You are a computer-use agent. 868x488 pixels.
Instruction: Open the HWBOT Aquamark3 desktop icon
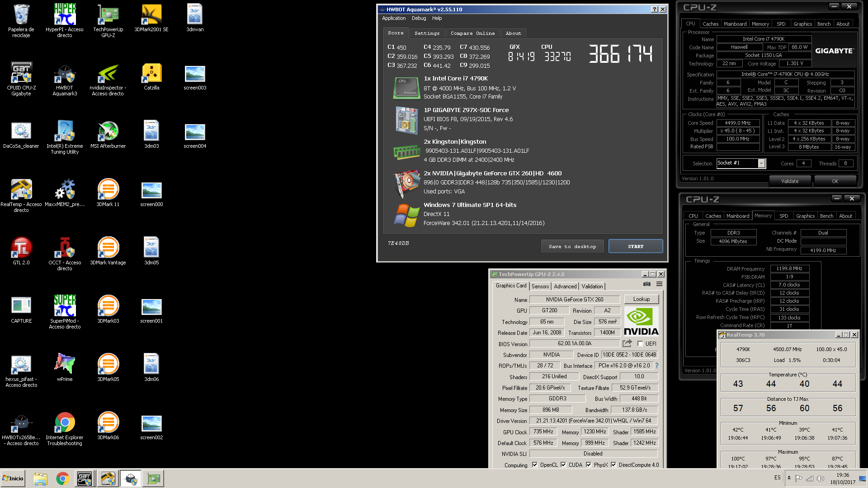[x=65, y=79]
